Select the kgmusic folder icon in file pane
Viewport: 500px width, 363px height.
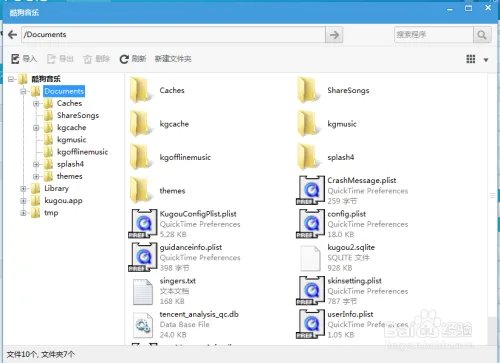pos(308,123)
